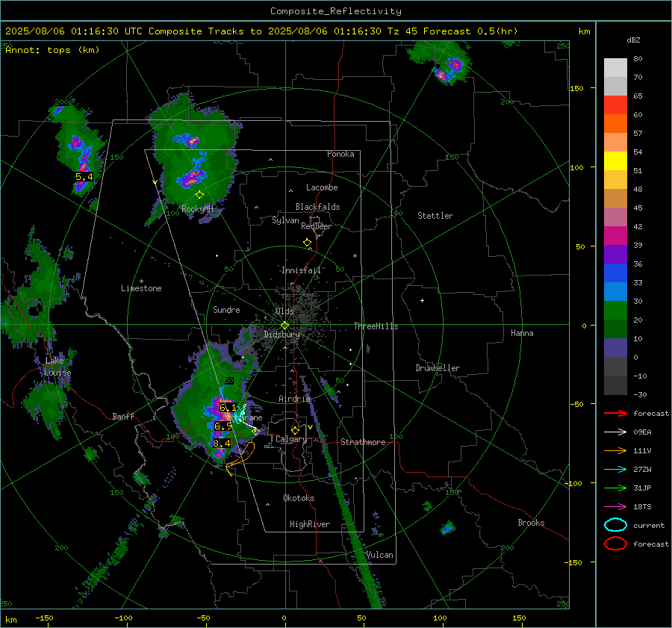Click the green 31JP track legend arrow
The height and width of the screenshot is (628, 672).
point(615,488)
